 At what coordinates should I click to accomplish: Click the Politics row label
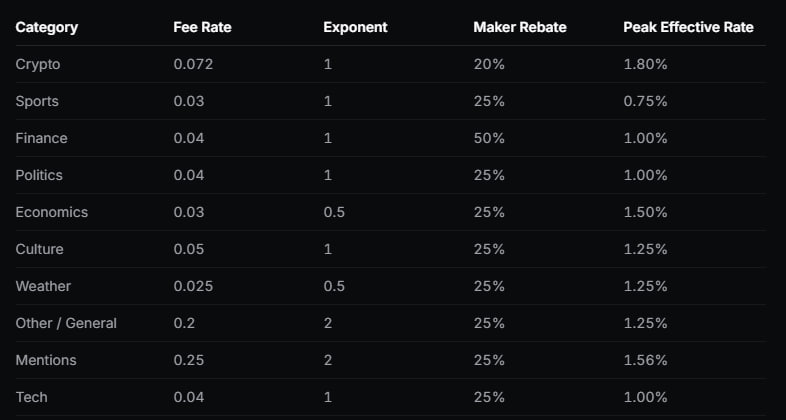click(39, 175)
